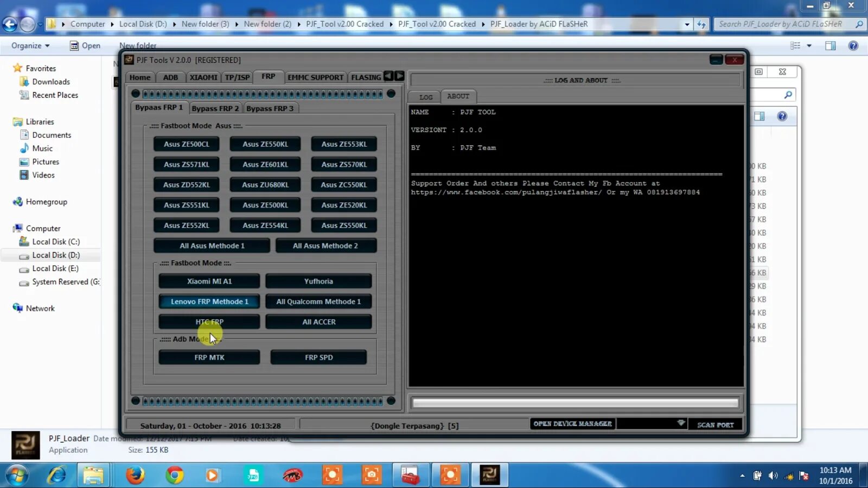Expand the Organize dropdown menu
This screenshot has height=488, width=868.
pyautogui.click(x=30, y=46)
